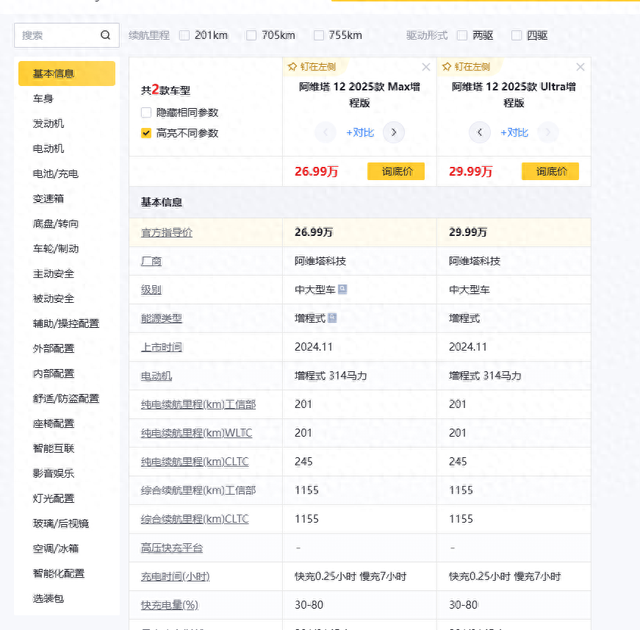Screen dimensions: 640x630
Task: Open the 电动机 sidebar section
Action: point(48,149)
